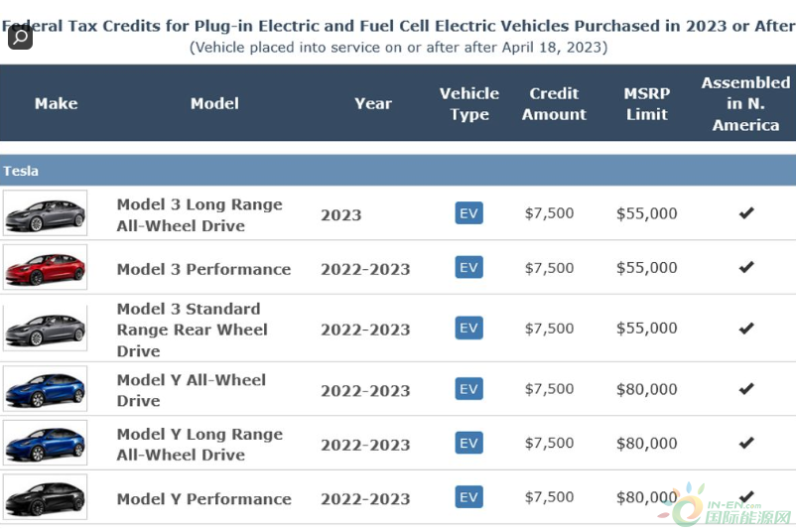
Task: Click the assembly checkmark for Model Y Long Range
Action: coord(746,443)
